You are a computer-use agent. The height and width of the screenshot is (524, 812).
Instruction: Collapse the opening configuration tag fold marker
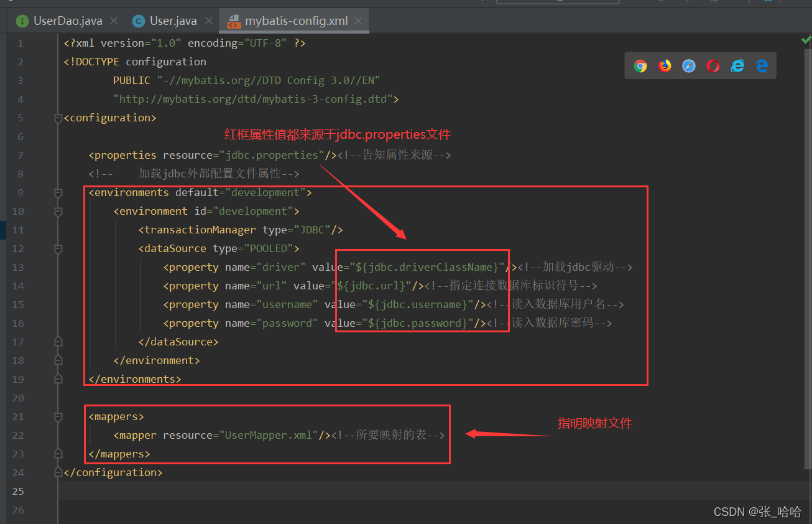(x=58, y=118)
